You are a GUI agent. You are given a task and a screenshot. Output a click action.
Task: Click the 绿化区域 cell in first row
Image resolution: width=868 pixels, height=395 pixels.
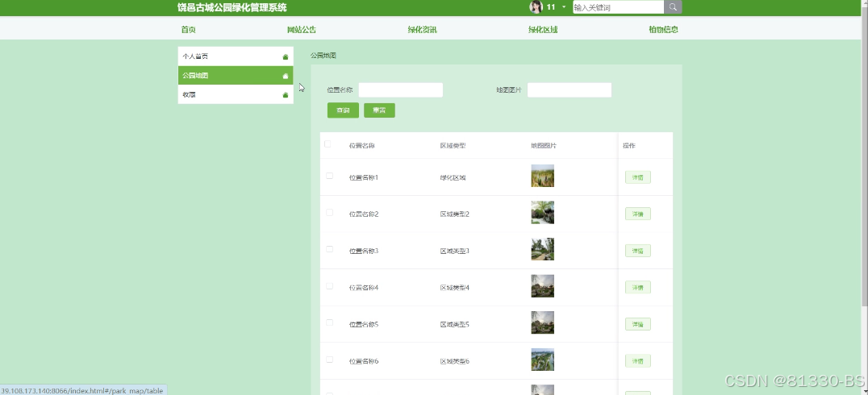(453, 177)
